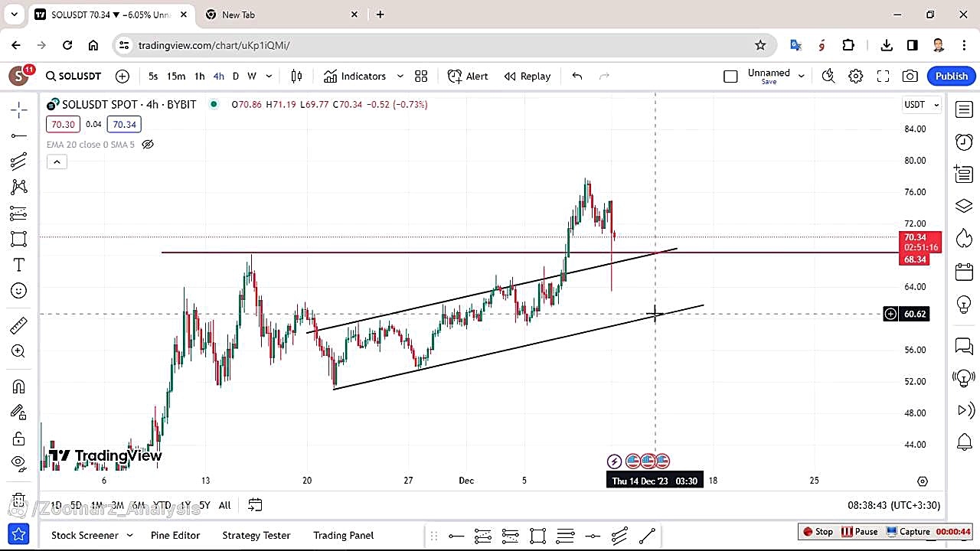Viewport: 980px width, 551px height.
Task: Save the Unnamed chart layout
Action: (x=769, y=82)
